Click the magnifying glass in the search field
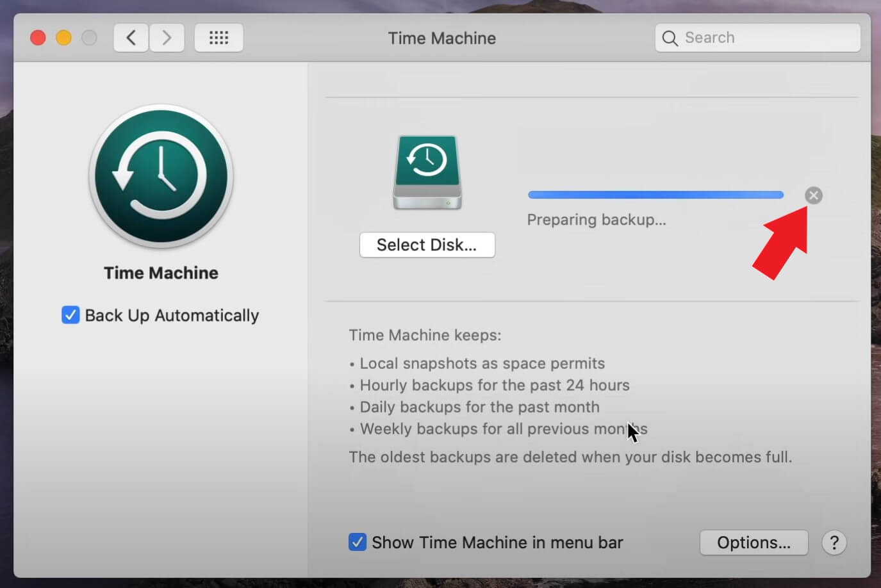Screen dimensions: 881x588 click(670, 38)
